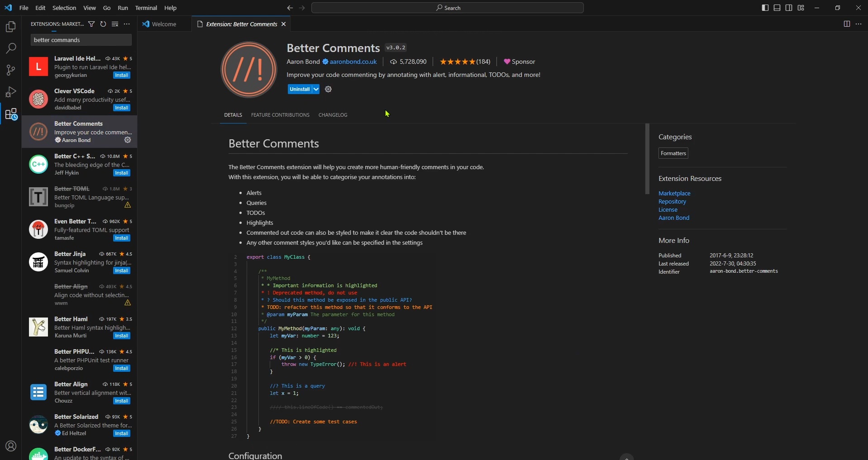
Task: Install the Better Jinja extension
Action: point(122,271)
